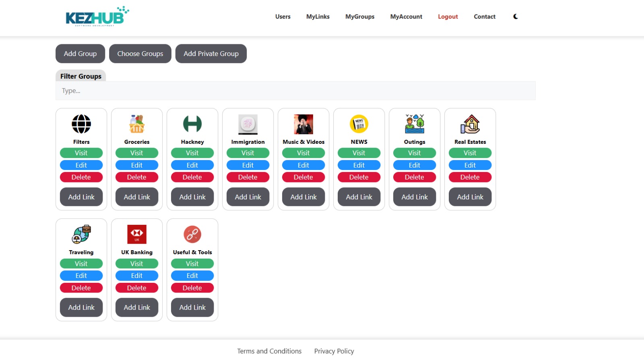Focus the Filter Groups text field

click(295, 91)
